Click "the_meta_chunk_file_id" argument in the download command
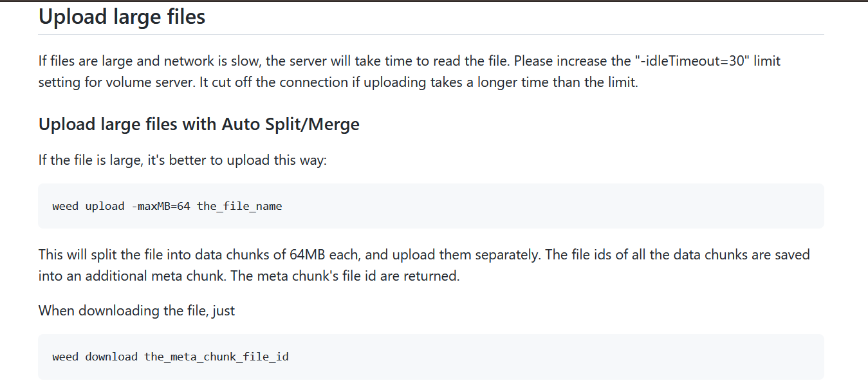This screenshot has height=392, width=868. point(216,357)
